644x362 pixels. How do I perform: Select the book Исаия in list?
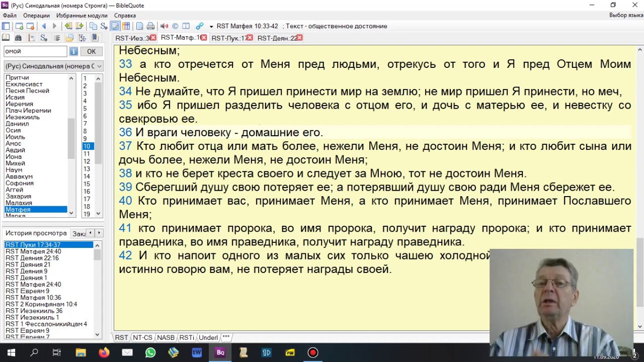click(x=15, y=98)
